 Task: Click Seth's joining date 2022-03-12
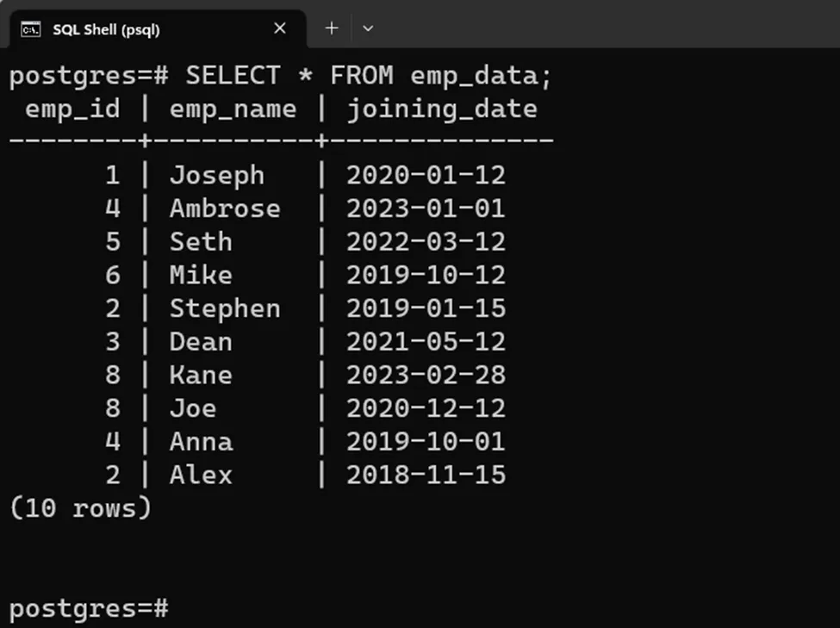pyautogui.click(x=426, y=242)
